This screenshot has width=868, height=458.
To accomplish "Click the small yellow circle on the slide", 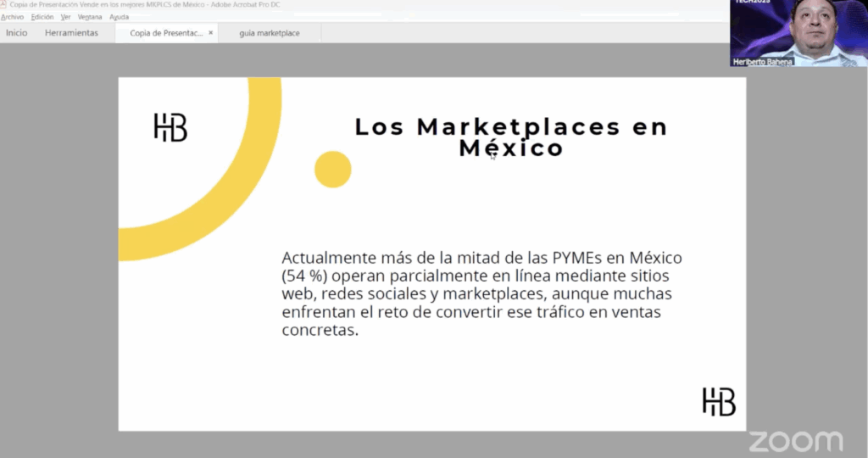I will [332, 169].
